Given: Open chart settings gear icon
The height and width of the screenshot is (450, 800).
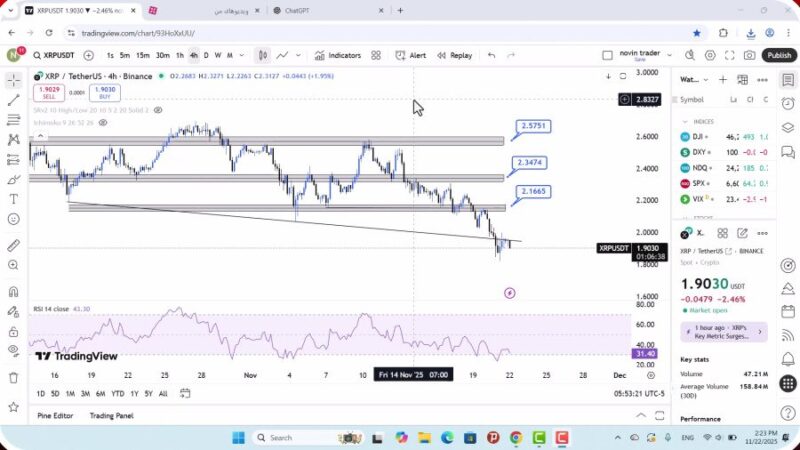Looking at the screenshot, I should [710, 55].
